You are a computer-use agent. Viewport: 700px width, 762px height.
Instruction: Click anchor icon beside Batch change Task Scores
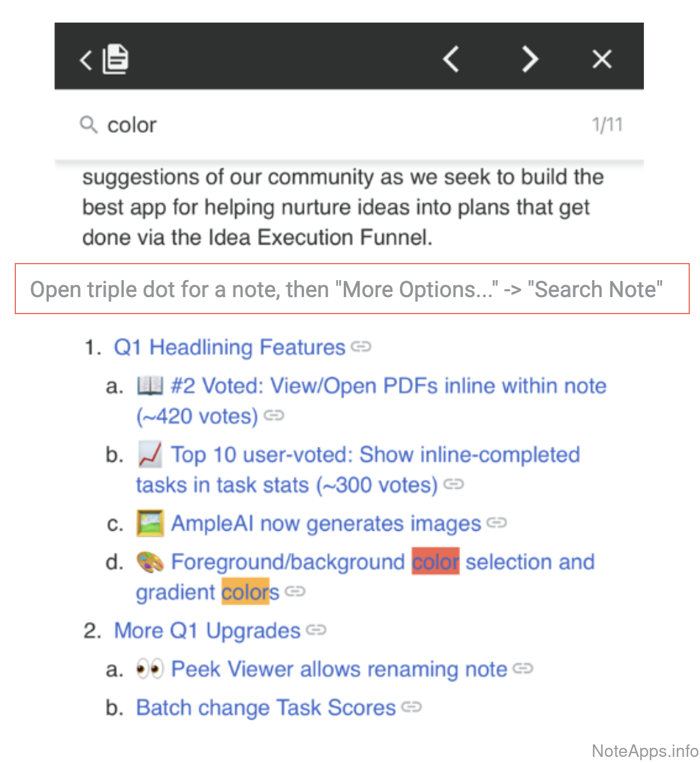411,707
